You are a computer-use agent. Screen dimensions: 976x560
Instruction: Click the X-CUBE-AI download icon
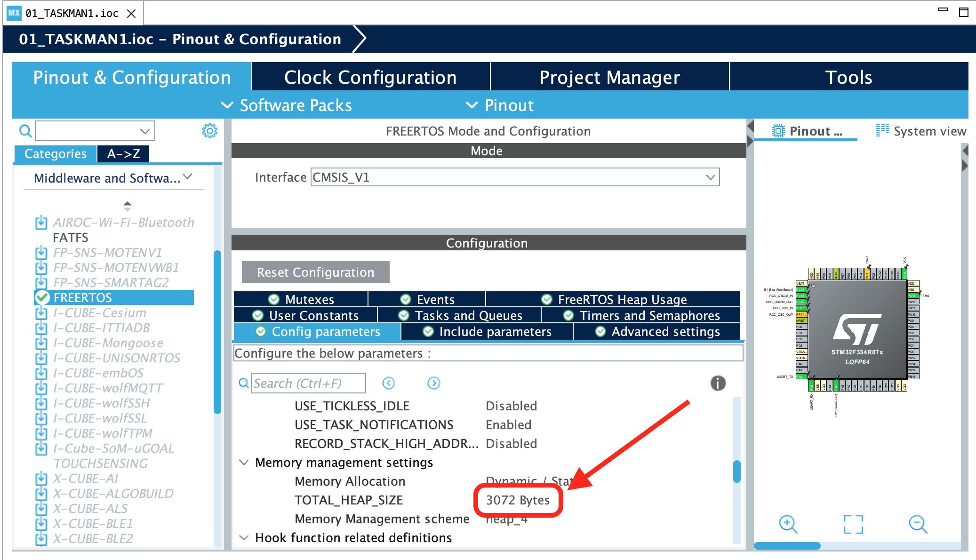[x=41, y=478]
